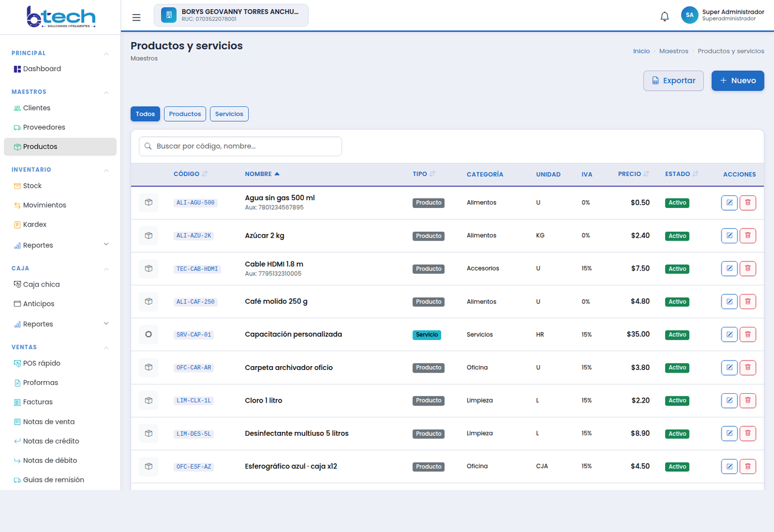Click the company building icon
Image resolution: width=774 pixels, height=532 pixels.
(169, 15)
